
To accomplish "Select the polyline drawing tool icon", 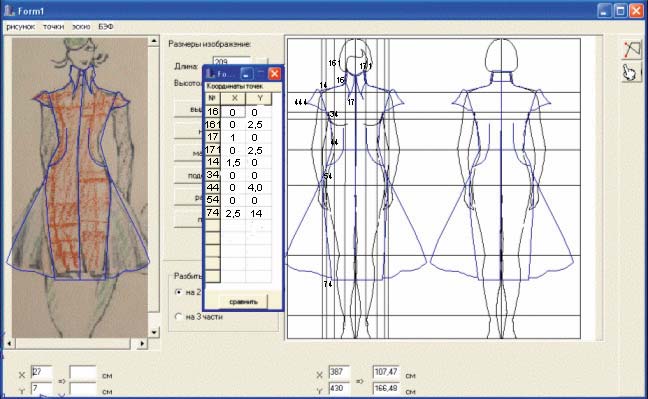I will click(x=631, y=49).
